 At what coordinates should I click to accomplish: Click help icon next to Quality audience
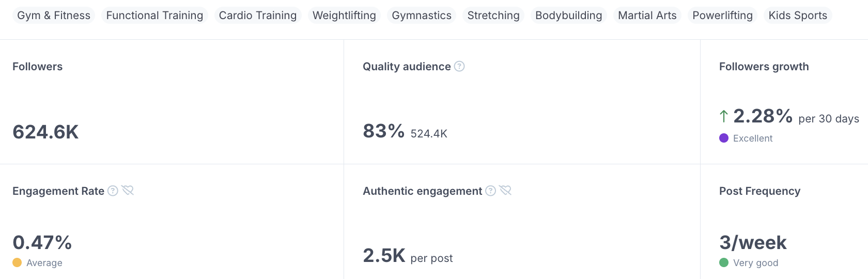point(459,66)
